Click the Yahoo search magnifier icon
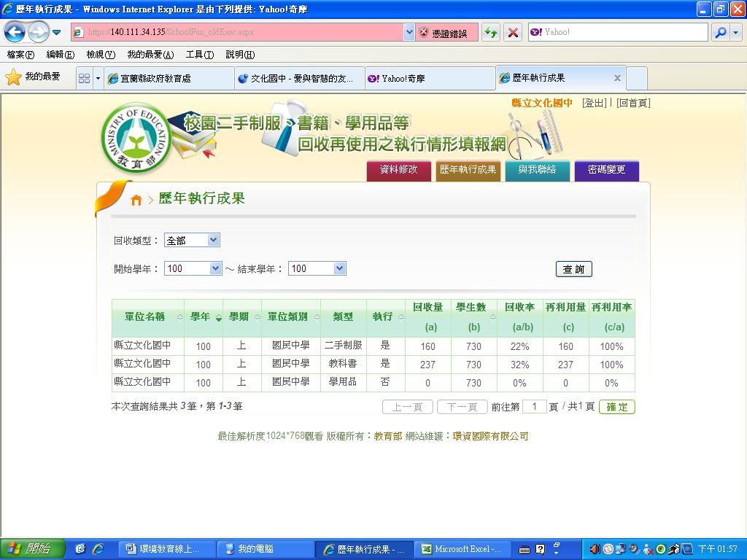The image size is (747, 560). [x=720, y=32]
